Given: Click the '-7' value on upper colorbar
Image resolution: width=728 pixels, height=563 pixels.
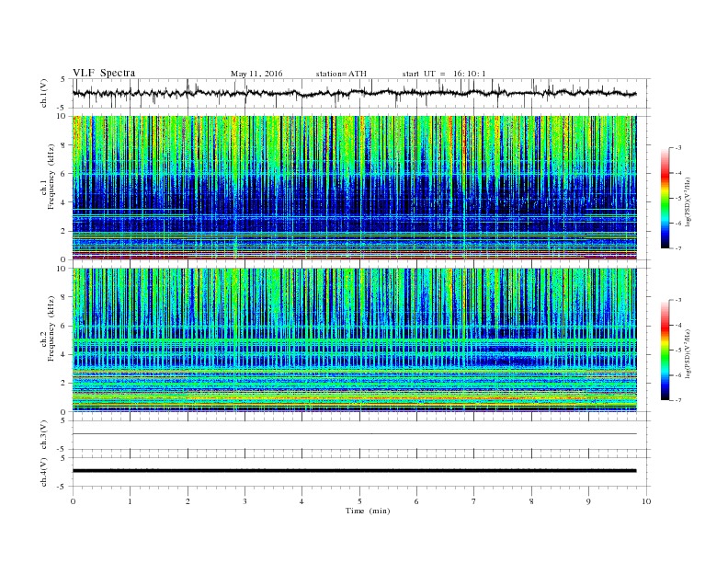Looking at the screenshot, I should pyautogui.click(x=678, y=248).
